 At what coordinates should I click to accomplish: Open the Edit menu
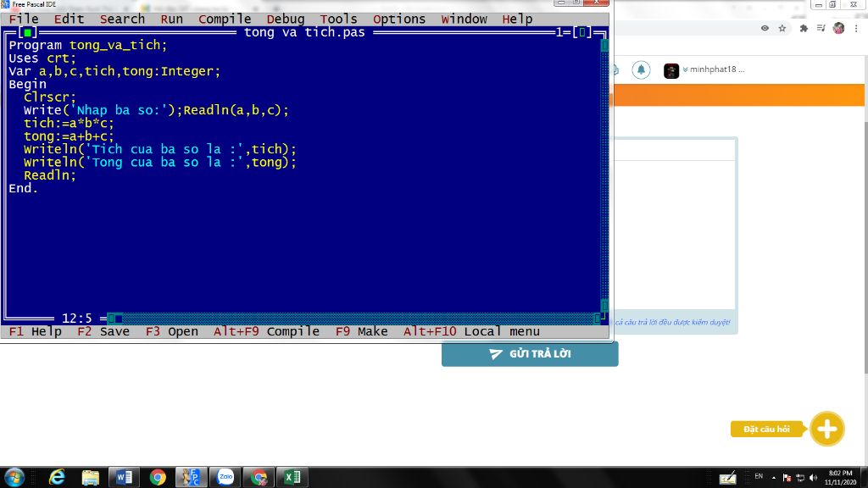tap(70, 19)
